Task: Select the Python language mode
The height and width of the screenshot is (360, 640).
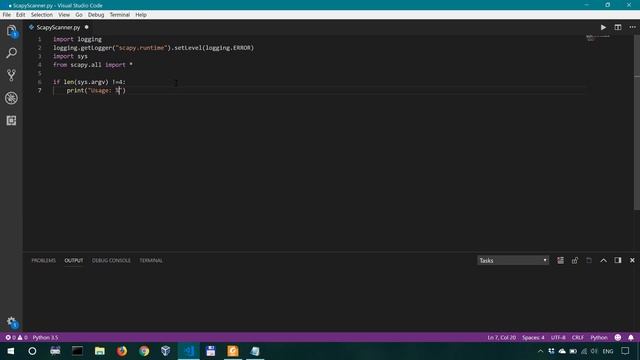Action: pyautogui.click(x=599, y=338)
